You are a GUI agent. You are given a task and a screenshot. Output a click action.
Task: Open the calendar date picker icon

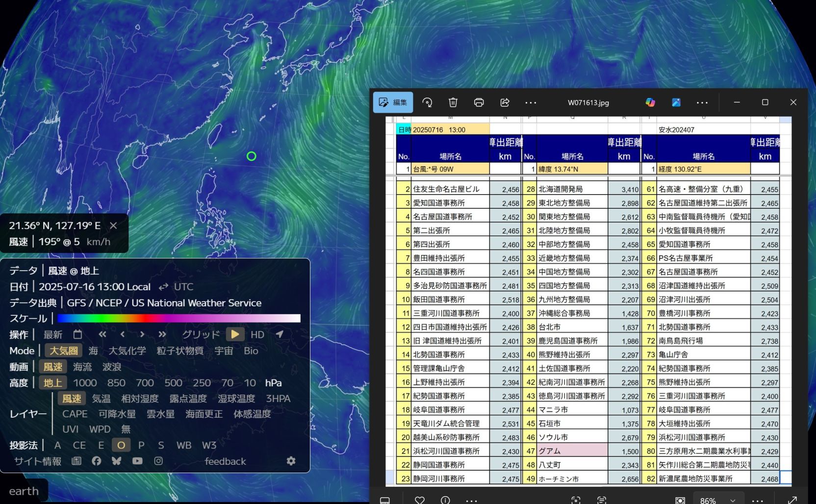[77, 334]
